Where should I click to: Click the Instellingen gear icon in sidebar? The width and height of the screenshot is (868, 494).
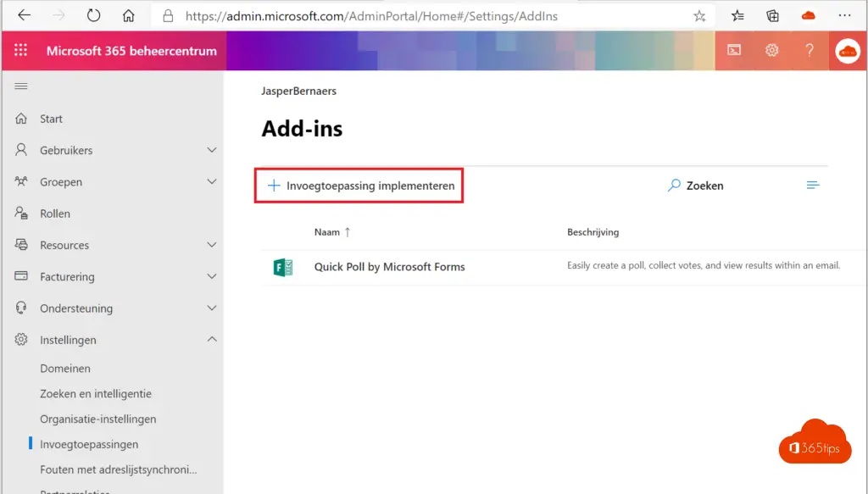pos(21,339)
